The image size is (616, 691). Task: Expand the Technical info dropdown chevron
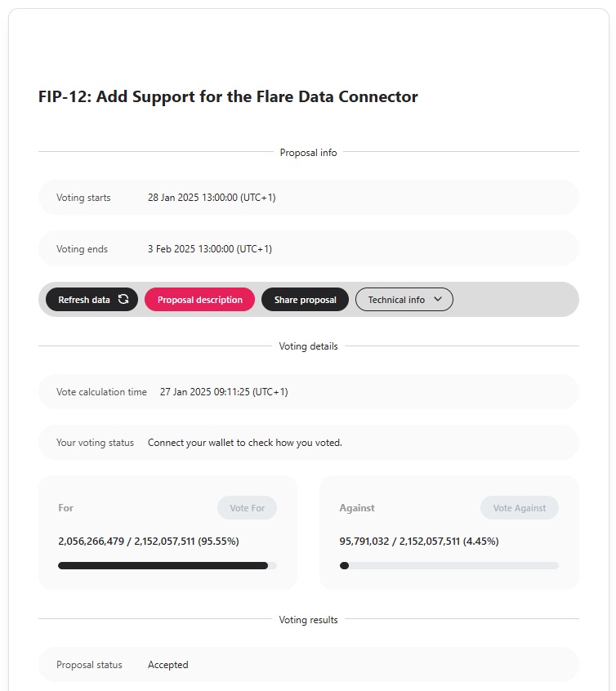click(x=438, y=300)
